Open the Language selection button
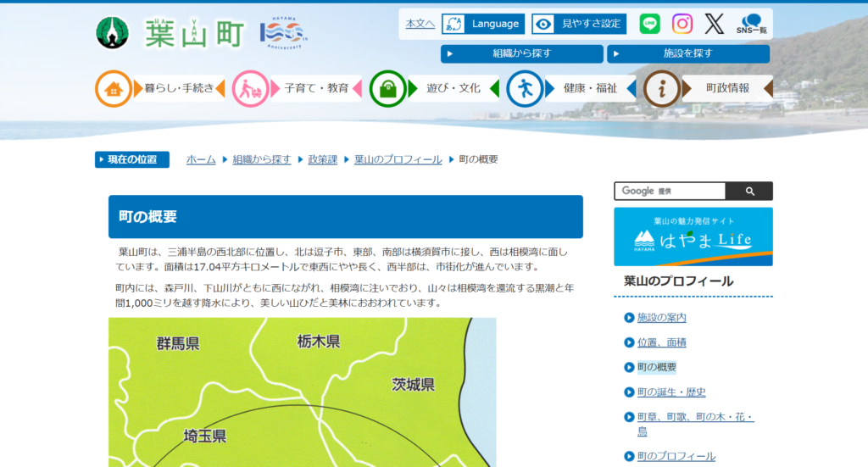Viewport: 868px width, 467px height. pyautogui.click(x=483, y=24)
